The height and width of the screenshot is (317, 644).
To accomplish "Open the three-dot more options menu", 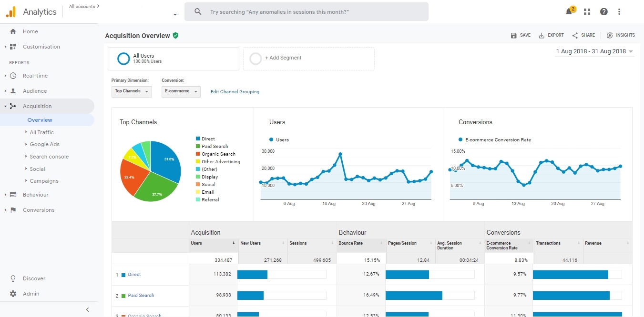I will (619, 12).
